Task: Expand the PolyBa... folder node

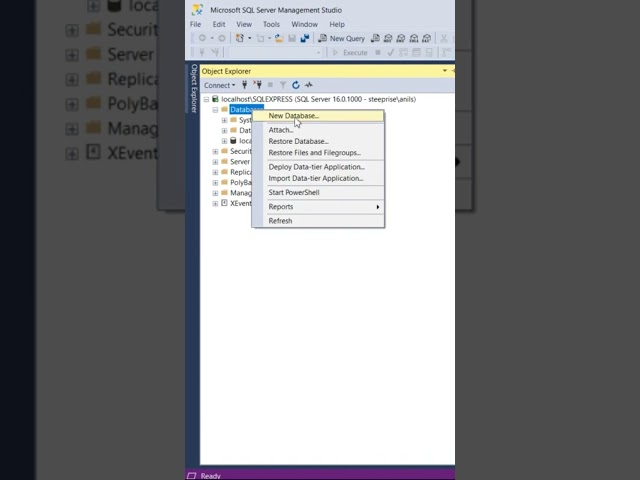Action: coord(216,183)
